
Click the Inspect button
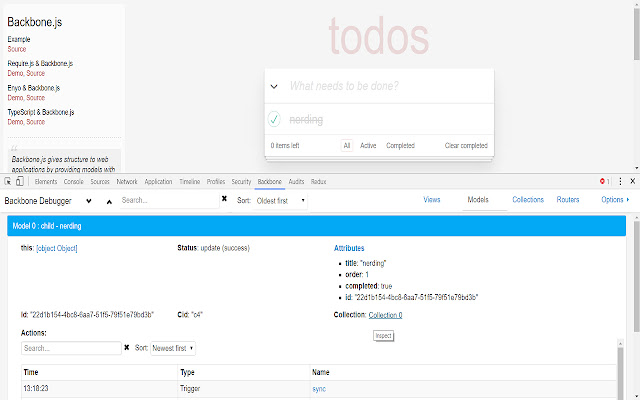point(383,336)
